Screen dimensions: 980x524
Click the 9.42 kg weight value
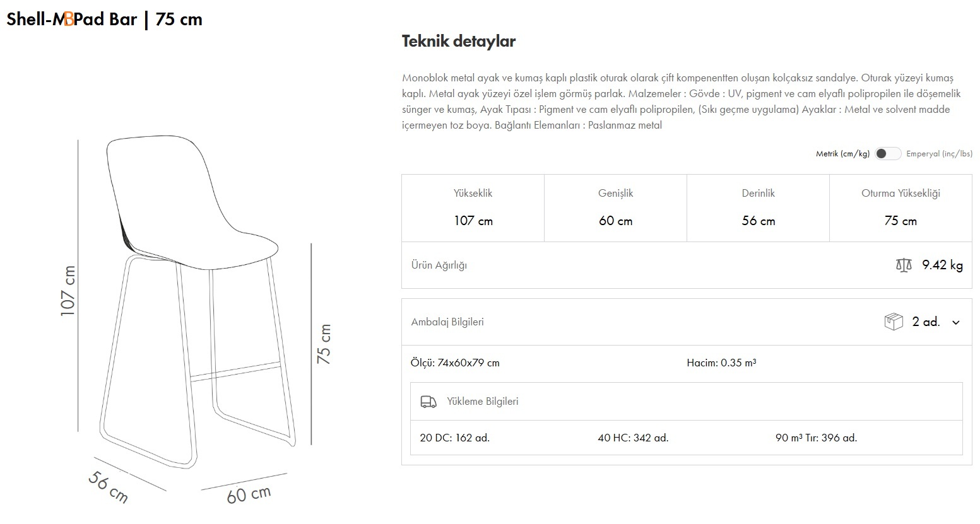tap(942, 265)
